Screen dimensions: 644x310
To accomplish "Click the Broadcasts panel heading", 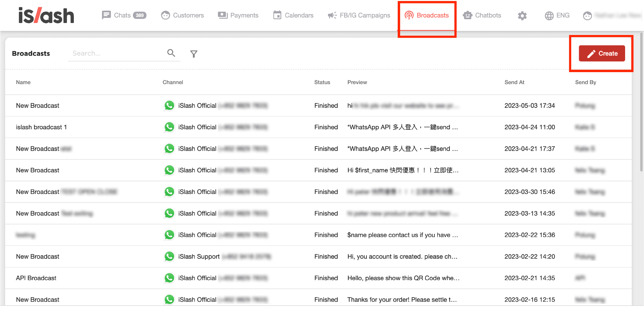I will tap(31, 54).
